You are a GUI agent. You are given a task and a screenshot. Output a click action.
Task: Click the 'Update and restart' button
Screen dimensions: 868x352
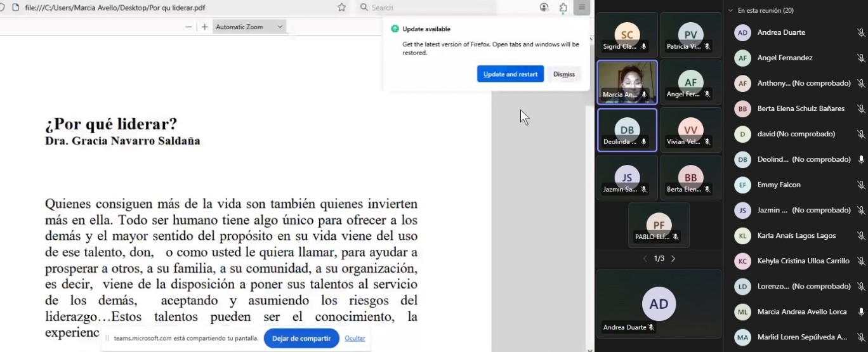coord(510,74)
